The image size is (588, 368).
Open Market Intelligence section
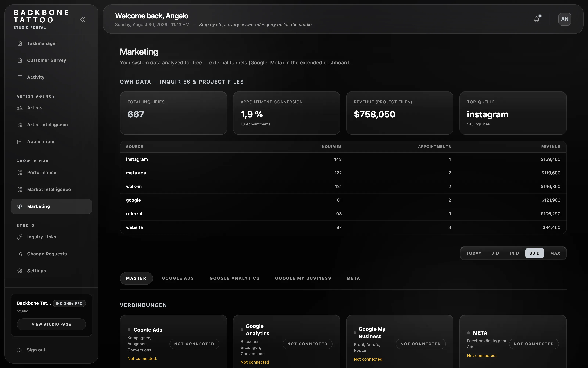tap(51, 189)
